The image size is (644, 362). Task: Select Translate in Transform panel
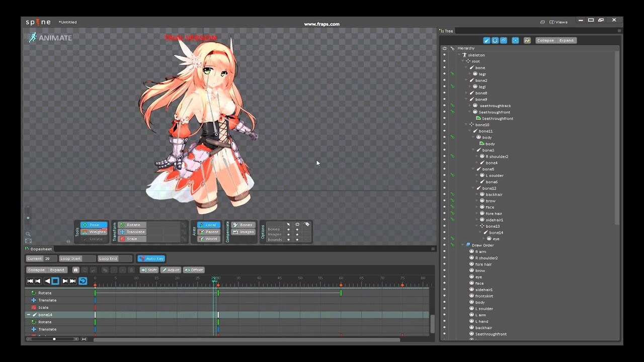pyautogui.click(x=133, y=232)
